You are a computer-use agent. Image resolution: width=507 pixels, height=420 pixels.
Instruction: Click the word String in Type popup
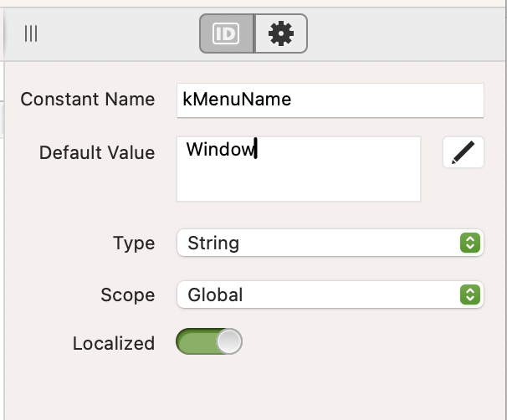click(x=213, y=243)
